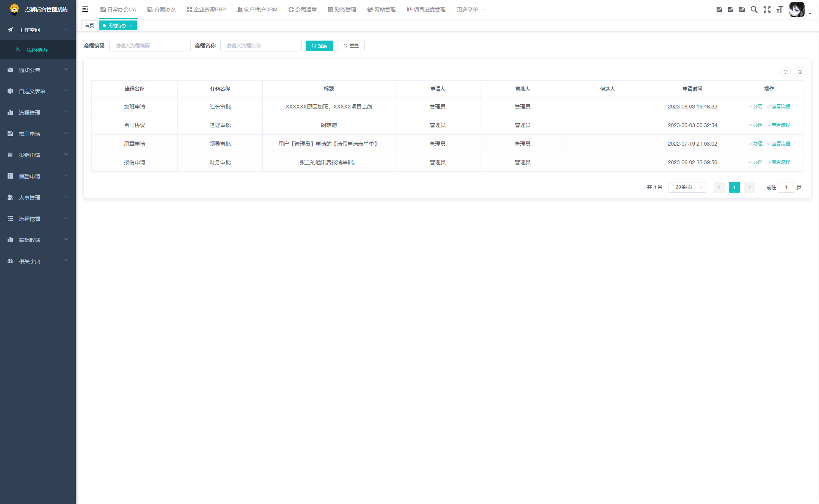Open the 财务管理 top menu

(x=342, y=9)
